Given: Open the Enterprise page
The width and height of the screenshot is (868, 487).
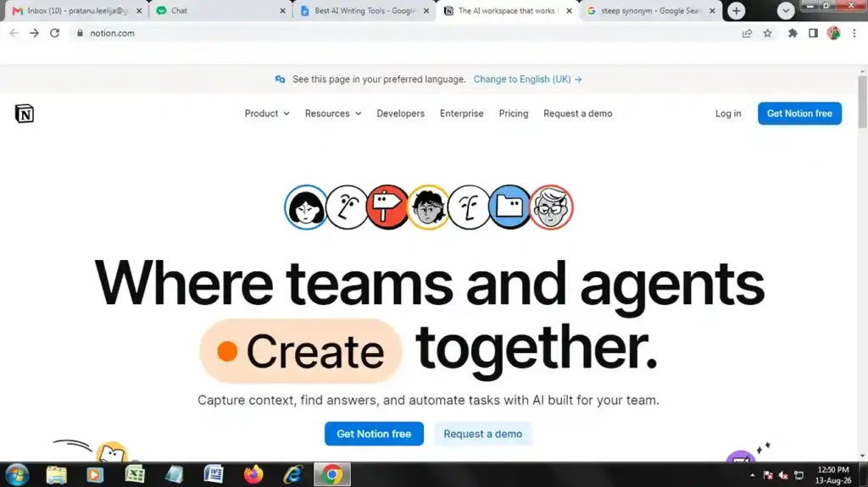Looking at the screenshot, I should pos(462,113).
